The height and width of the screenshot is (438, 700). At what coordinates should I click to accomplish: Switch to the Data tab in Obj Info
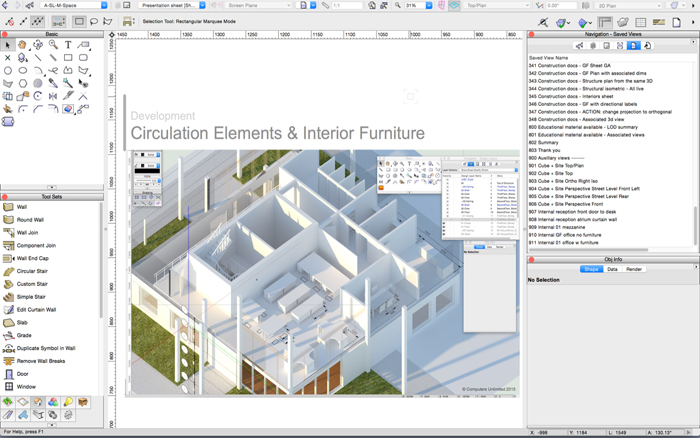pyautogui.click(x=612, y=269)
